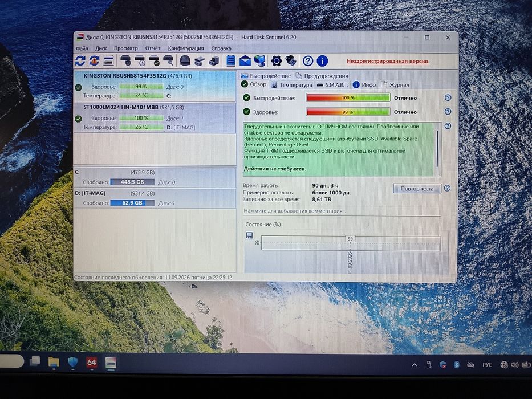Click the disk with clock toolbar icon

[140, 61]
